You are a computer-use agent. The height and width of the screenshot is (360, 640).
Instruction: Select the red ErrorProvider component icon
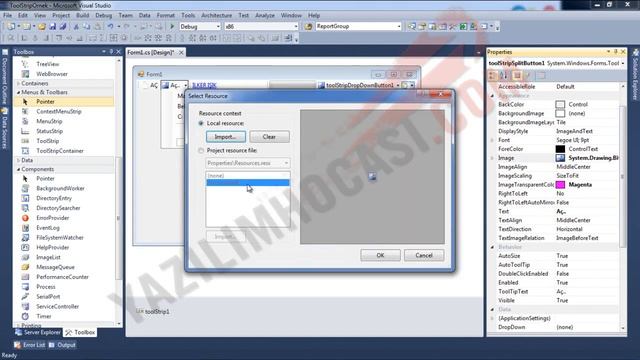pyautogui.click(x=25, y=218)
